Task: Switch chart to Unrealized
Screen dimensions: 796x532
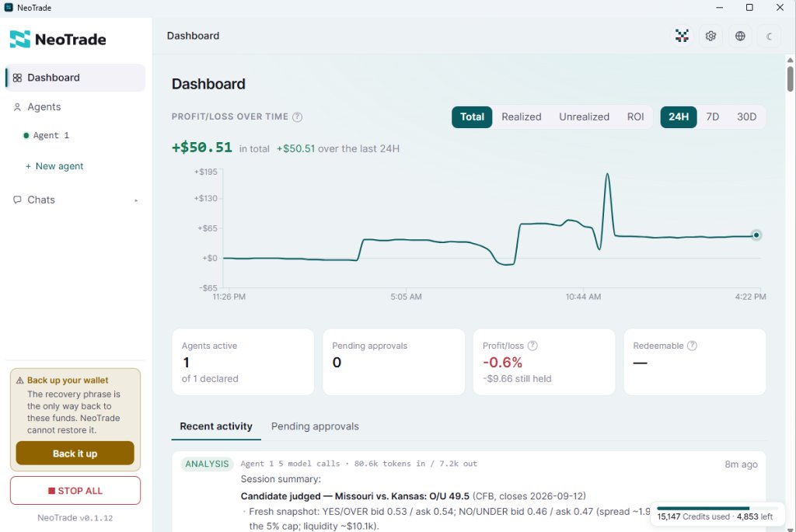Action: click(x=584, y=116)
